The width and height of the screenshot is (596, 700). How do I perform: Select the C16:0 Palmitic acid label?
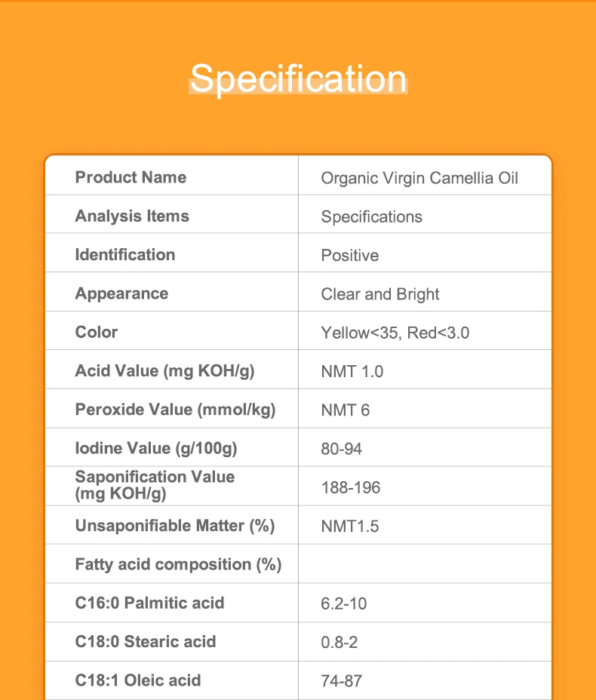(149, 603)
